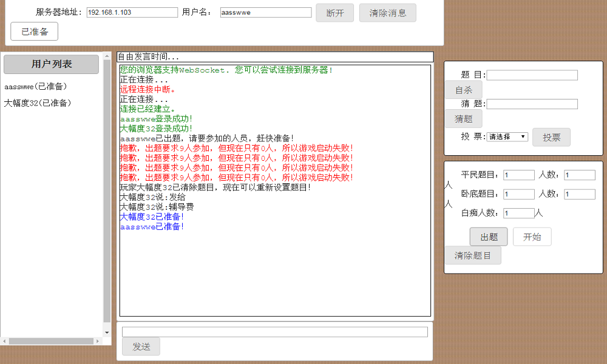This screenshot has height=364, width=607.
Task: Open the 请选择 vote dropdown
Action: coord(507,136)
